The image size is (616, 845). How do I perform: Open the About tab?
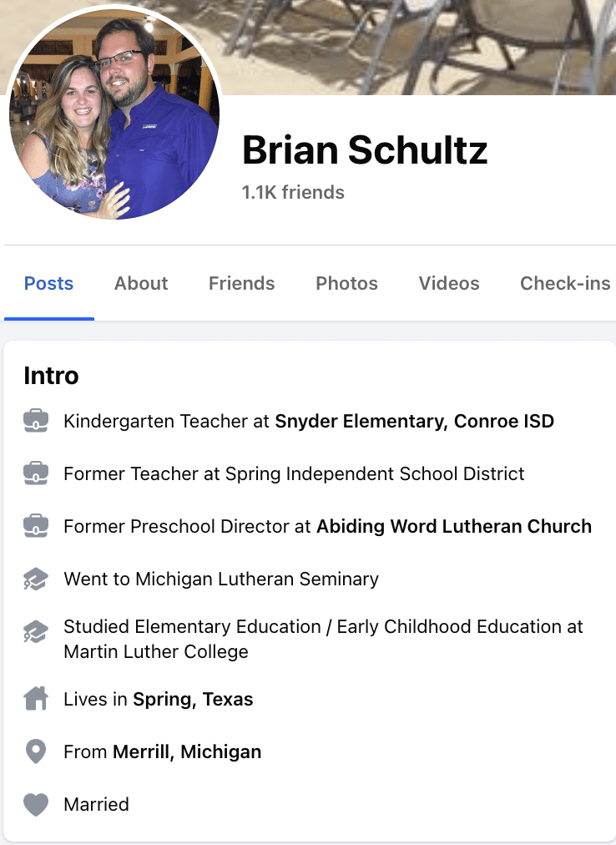click(x=141, y=284)
